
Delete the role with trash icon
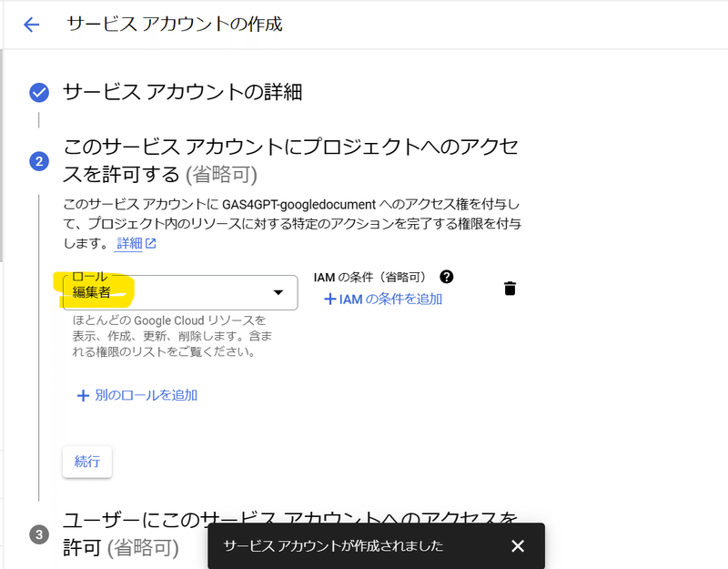(x=510, y=289)
